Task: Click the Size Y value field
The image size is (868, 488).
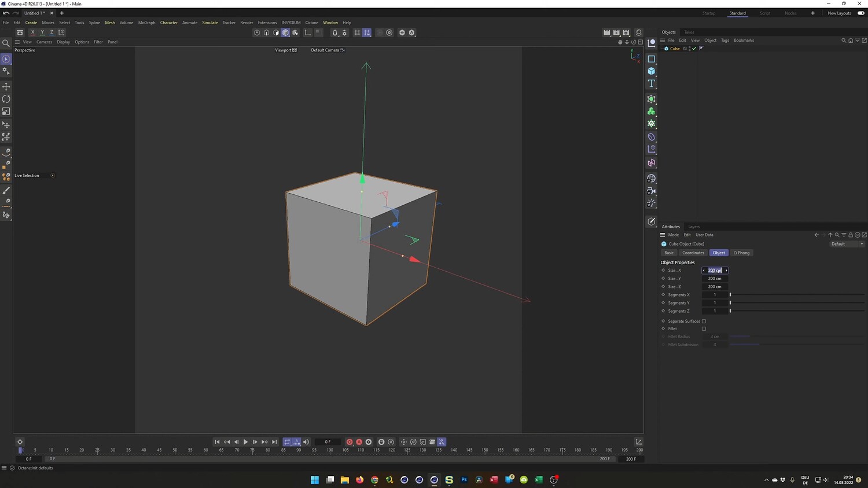Action: 715,279
